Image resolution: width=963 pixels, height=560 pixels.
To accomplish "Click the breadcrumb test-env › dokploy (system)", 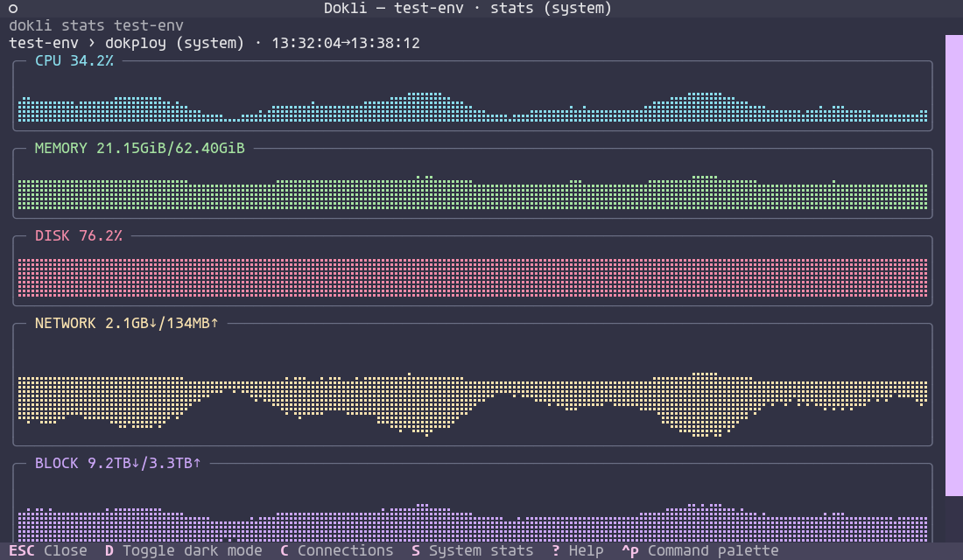I will [127, 43].
